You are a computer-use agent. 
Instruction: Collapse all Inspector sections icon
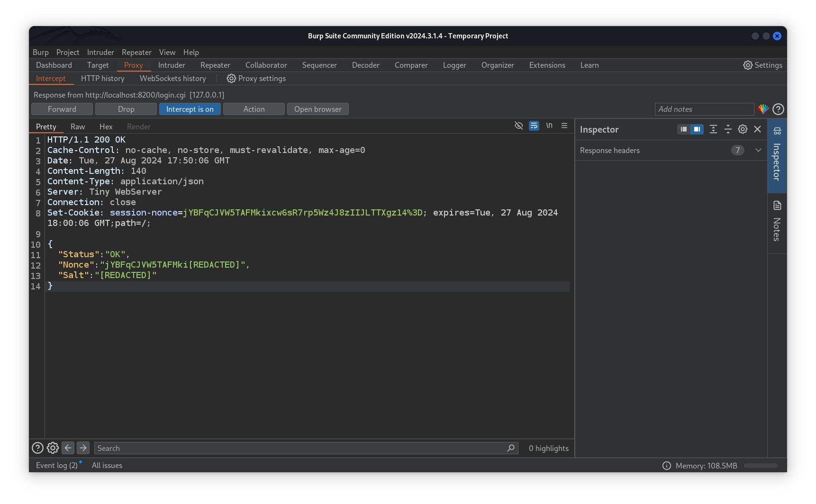[728, 129]
